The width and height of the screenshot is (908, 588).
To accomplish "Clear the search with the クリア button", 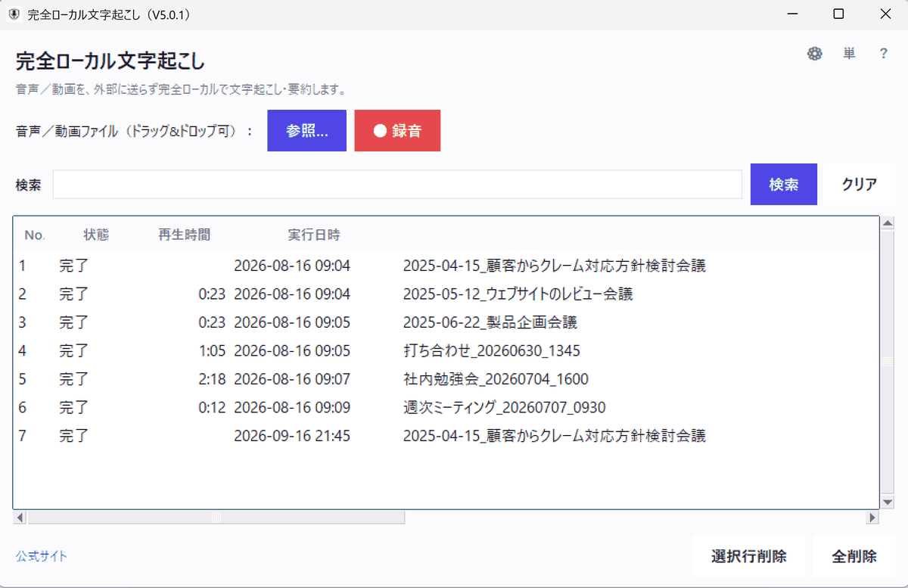I will [x=860, y=184].
